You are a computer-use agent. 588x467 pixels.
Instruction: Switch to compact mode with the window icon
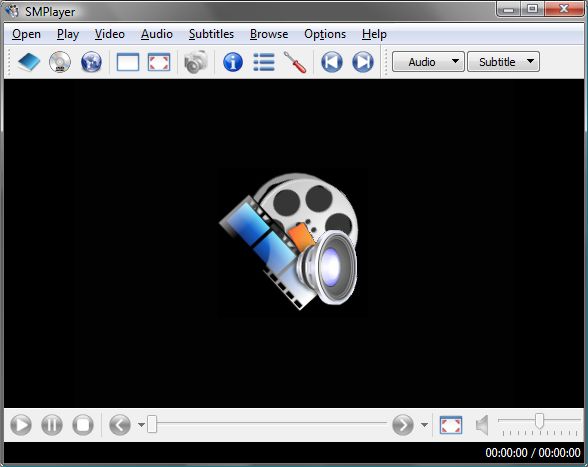point(128,62)
